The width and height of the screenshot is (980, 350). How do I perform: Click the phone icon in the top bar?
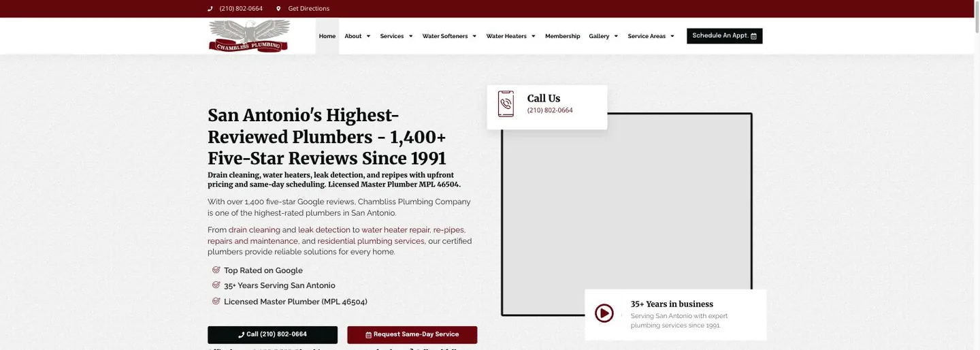pyautogui.click(x=210, y=9)
